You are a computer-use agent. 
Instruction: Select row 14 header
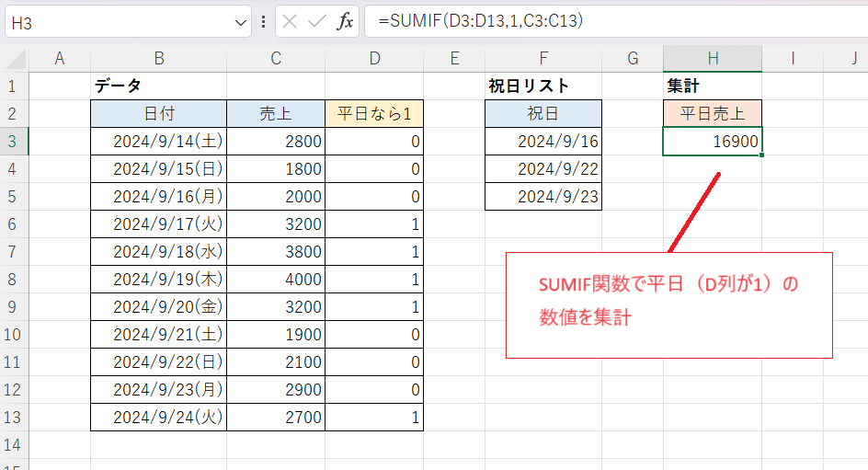click(x=14, y=445)
